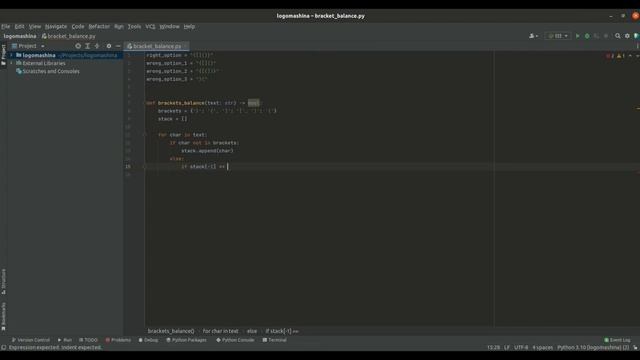640x360 pixels.
Task: Change LF line separator in status bar
Action: pos(507,348)
